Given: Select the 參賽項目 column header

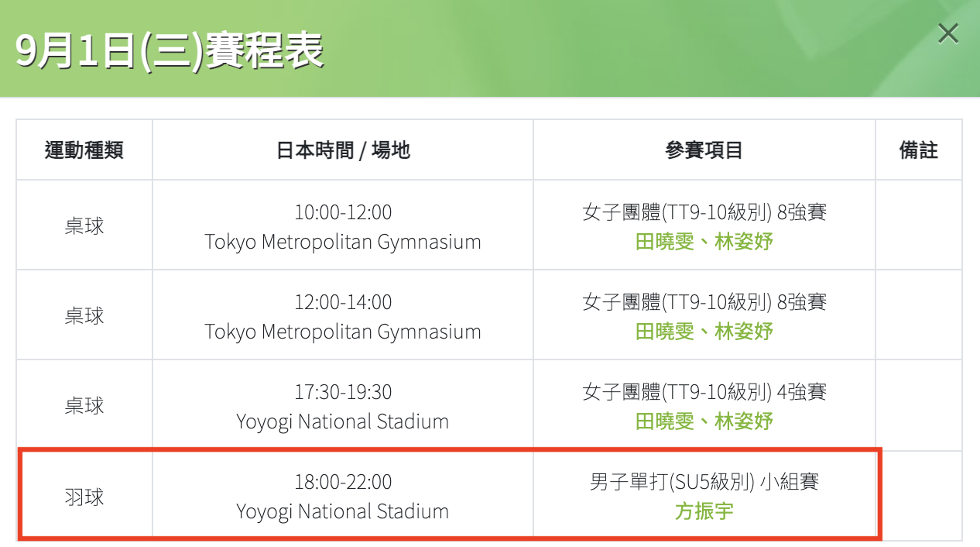Looking at the screenshot, I should [704, 150].
